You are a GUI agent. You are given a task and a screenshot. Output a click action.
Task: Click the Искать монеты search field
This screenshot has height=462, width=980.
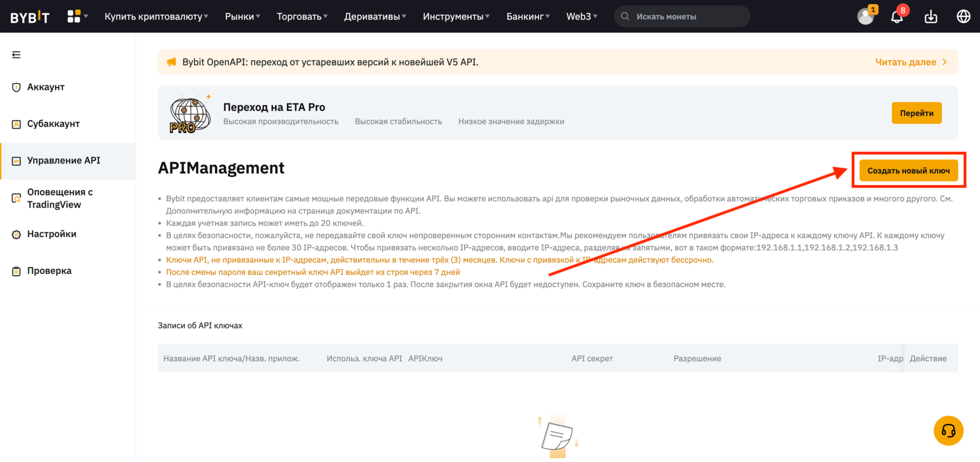click(x=682, y=16)
